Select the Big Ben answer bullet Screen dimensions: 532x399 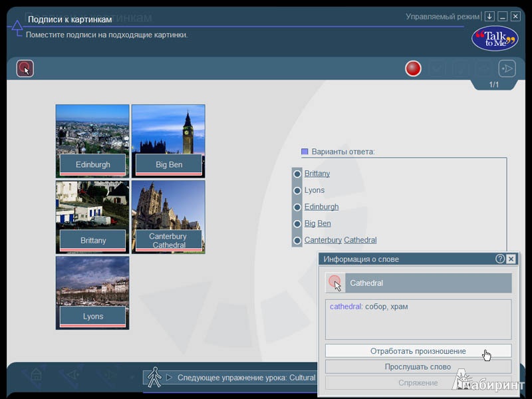click(297, 224)
